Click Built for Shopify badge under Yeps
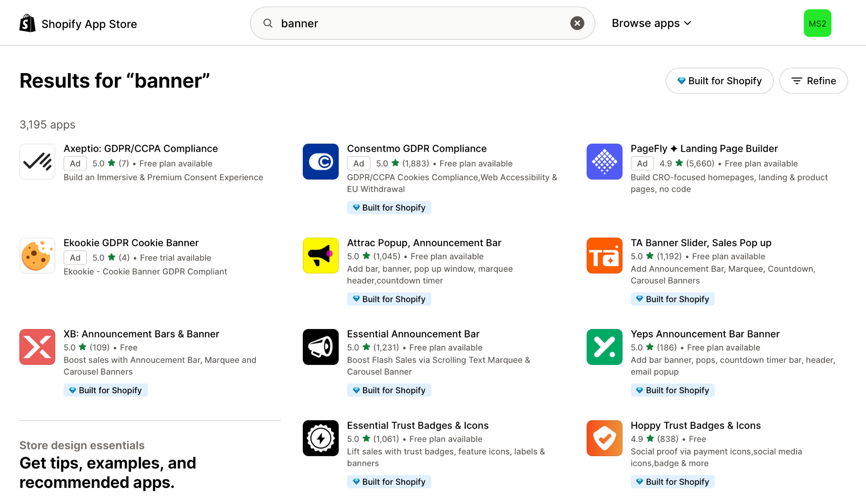Image resolution: width=866 pixels, height=504 pixels. [672, 390]
